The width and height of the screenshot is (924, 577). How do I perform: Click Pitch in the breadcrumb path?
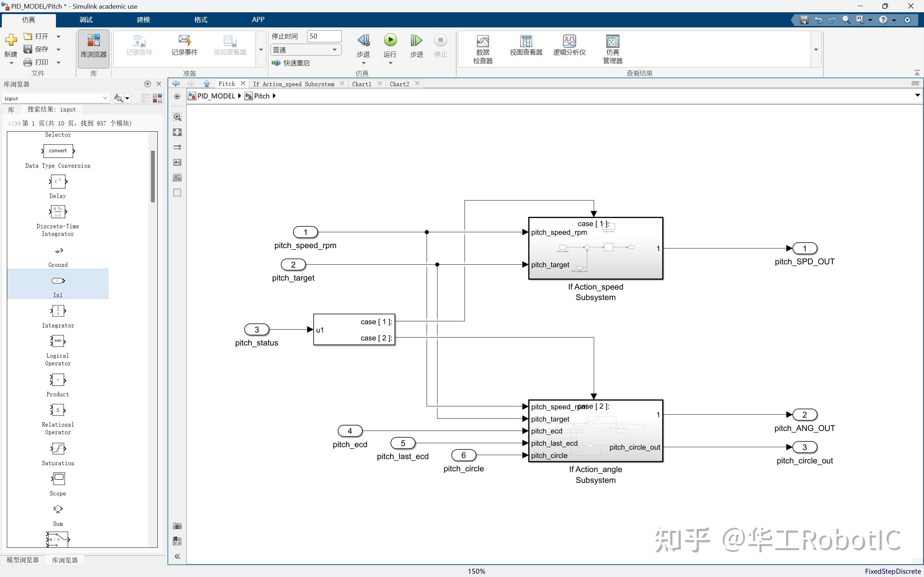click(x=262, y=96)
